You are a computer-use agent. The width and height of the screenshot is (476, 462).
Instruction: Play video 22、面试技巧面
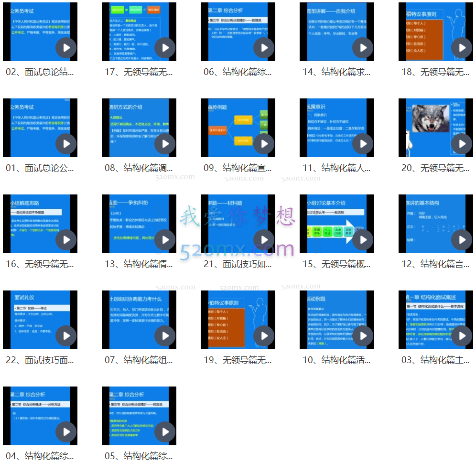click(66, 336)
